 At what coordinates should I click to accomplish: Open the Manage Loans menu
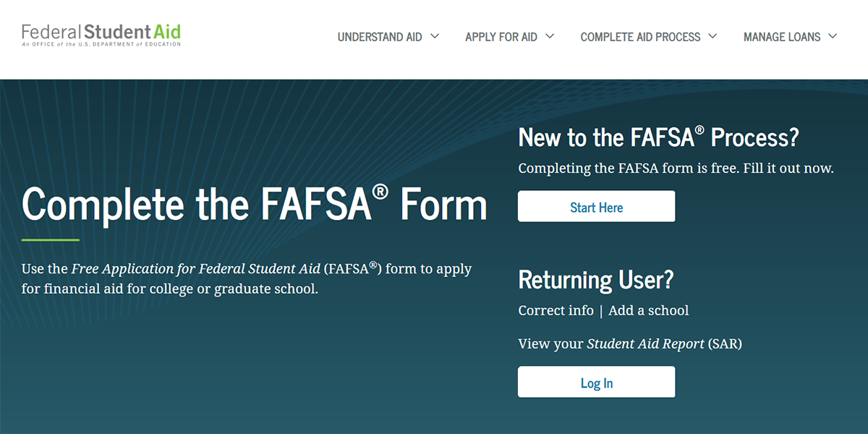pos(782,37)
